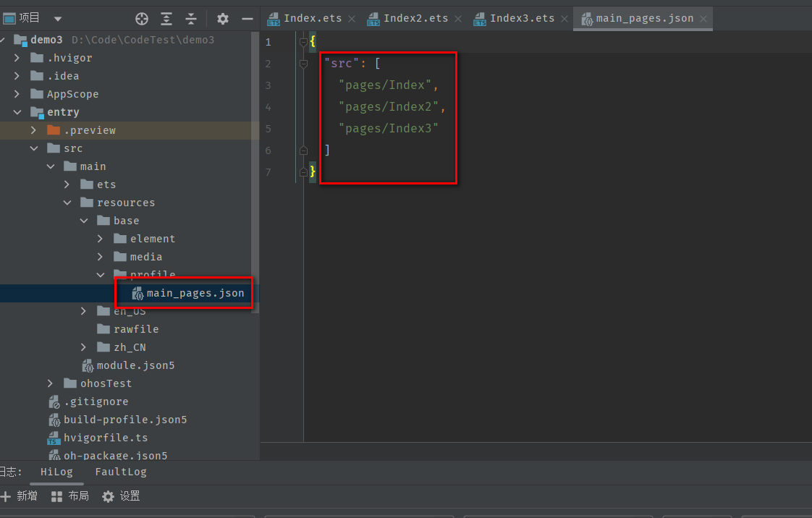Click the "src" key in editor

[x=342, y=63]
